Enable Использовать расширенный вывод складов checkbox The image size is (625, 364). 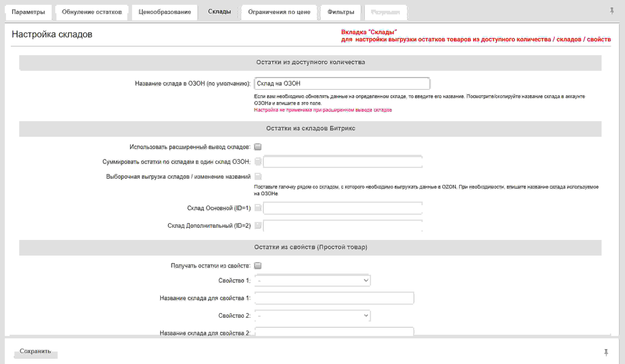pyautogui.click(x=258, y=147)
